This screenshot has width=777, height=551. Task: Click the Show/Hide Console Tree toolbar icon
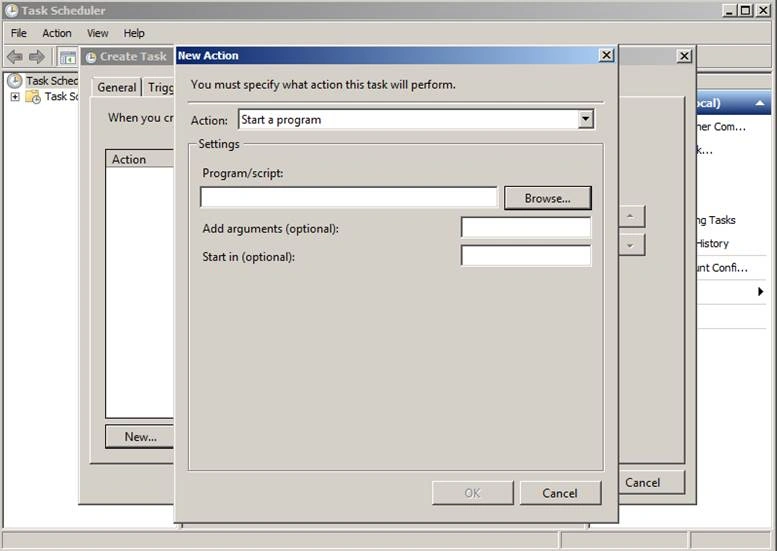pos(67,57)
